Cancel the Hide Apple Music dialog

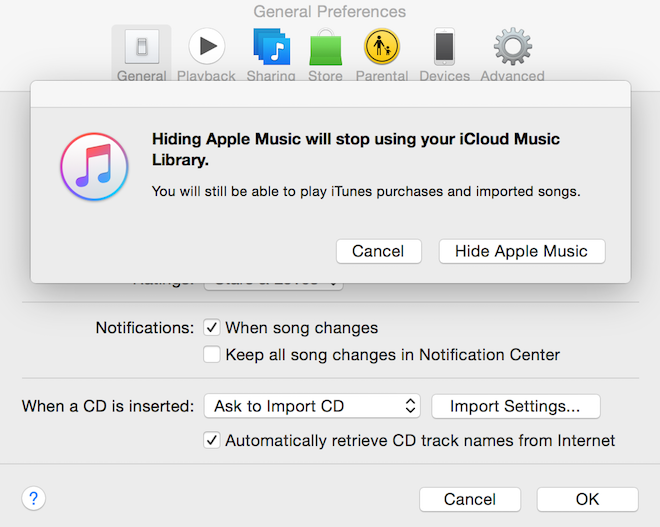pyautogui.click(x=378, y=251)
